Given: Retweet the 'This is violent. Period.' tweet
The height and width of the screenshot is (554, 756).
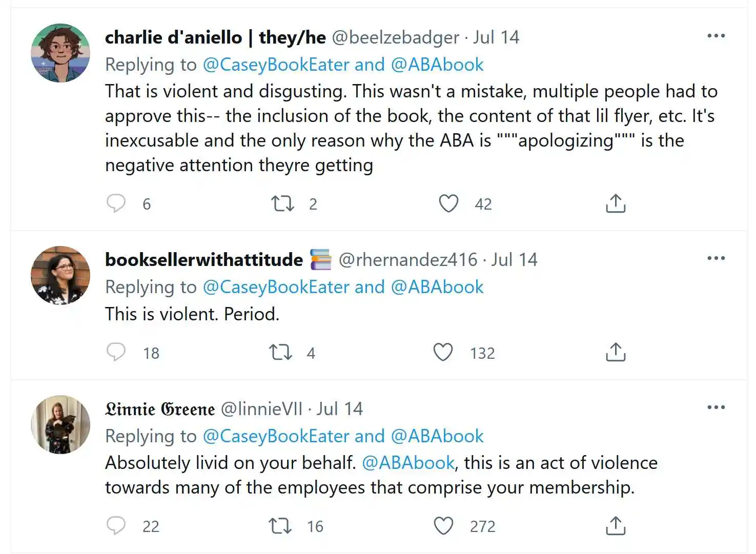Looking at the screenshot, I should 281,353.
